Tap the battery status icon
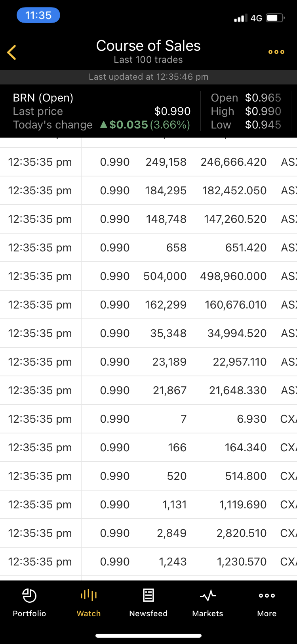 (275, 18)
